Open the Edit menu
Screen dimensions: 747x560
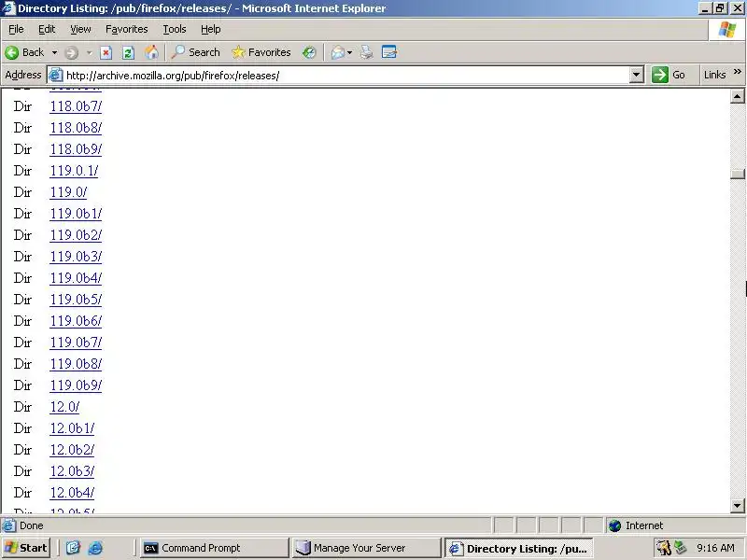[47, 29]
